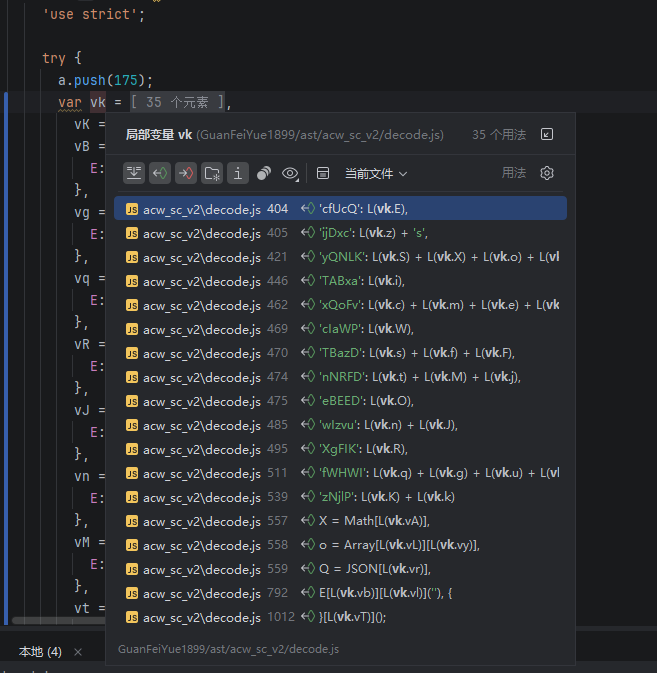Click read-access icon on line 557 row
The width and height of the screenshot is (657, 673).
coord(308,521)
